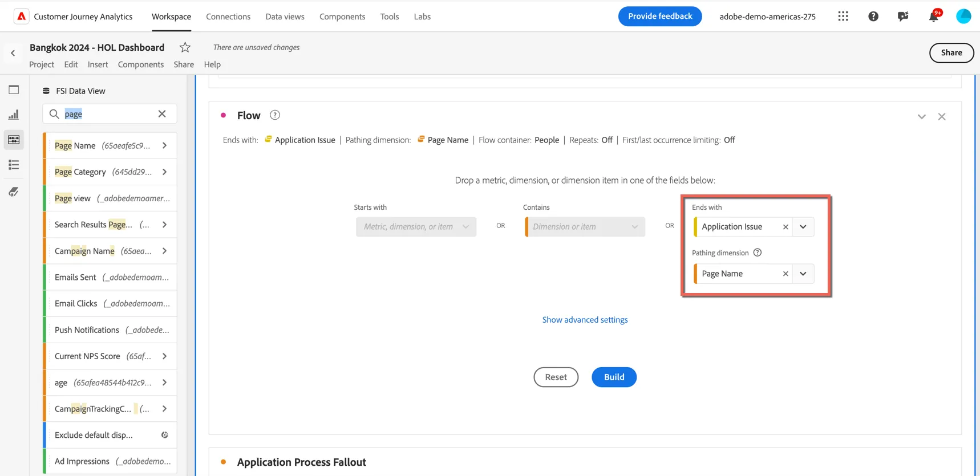Open the data dictionary icon in left rail
Screen dimensions: 980x476
(14, 192)
